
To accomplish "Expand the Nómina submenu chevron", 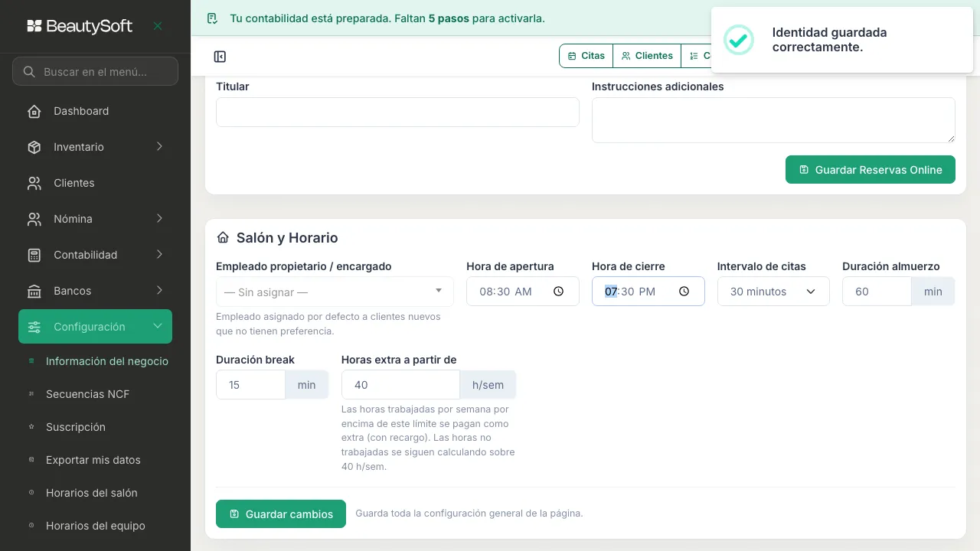I will tap(159, 219).
